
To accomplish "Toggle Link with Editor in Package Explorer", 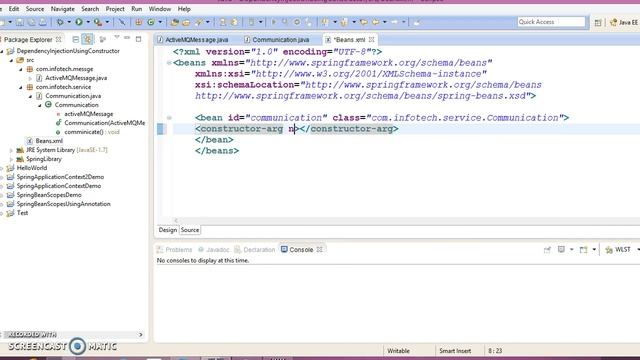I will click(87, 39).
